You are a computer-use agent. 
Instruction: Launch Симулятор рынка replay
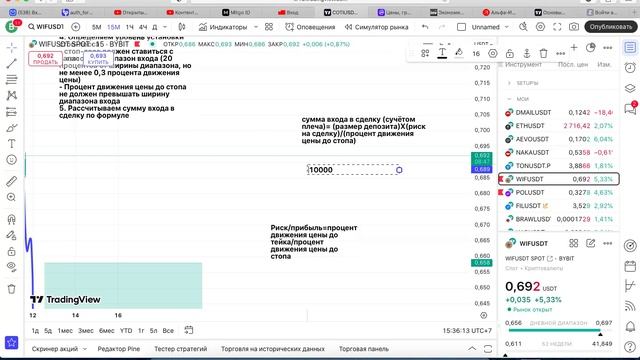coord(376,27)
